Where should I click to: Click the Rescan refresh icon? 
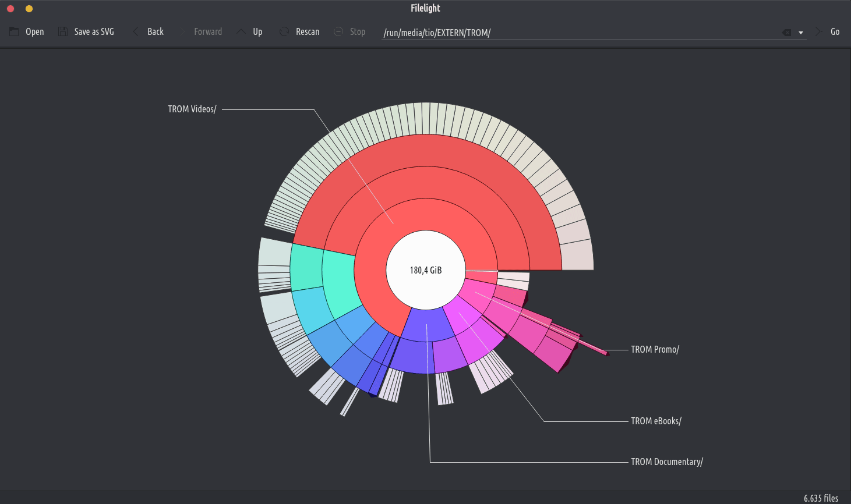[x=284, y=32]
